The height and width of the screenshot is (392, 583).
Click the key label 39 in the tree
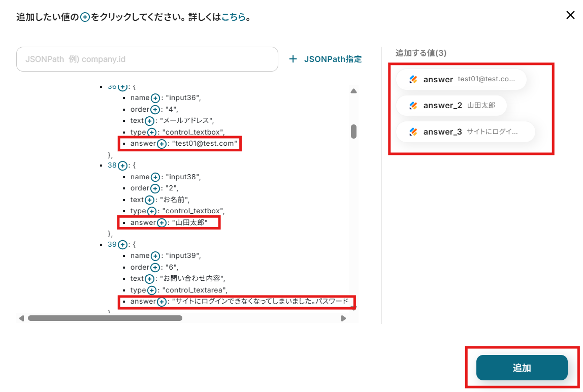[112, 245]
